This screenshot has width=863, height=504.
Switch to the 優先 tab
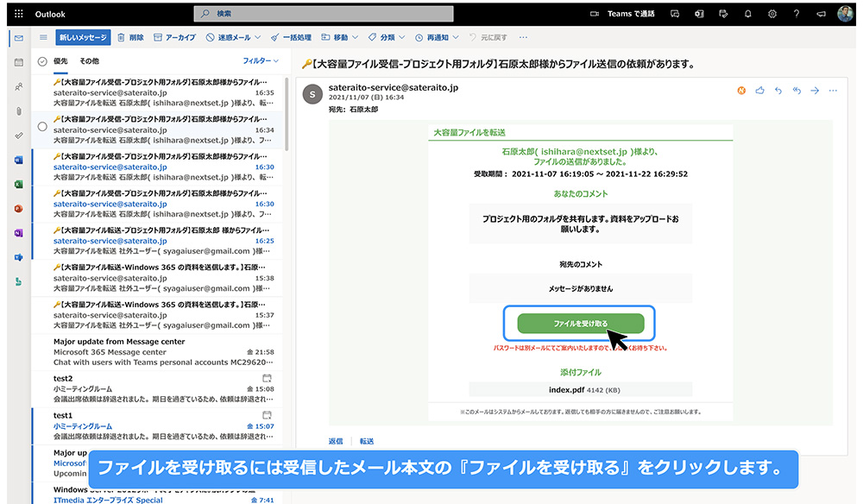pos(60,61)
